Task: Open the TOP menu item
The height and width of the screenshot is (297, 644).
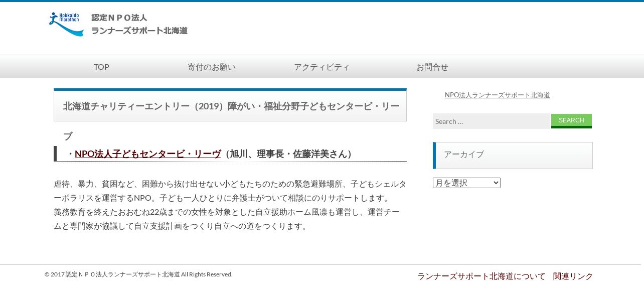Action: click(x=101, y=67)
